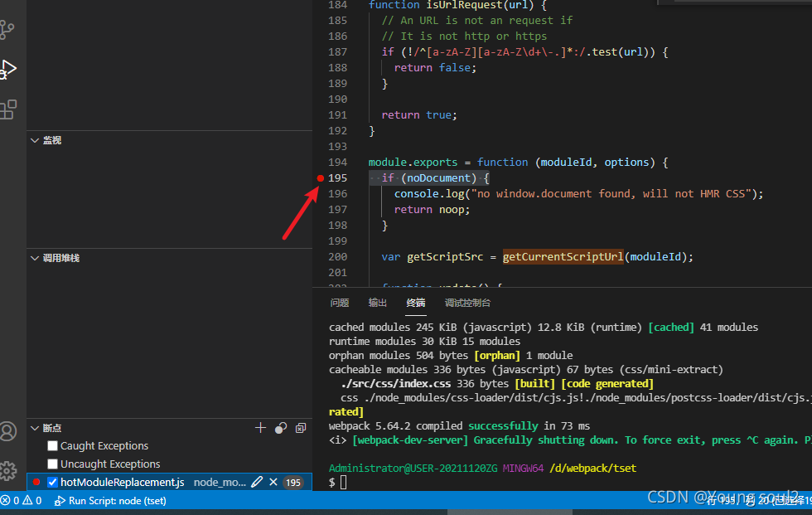Click the red breakpoint dot at line 195
The image size is (812, 515).
321,178
